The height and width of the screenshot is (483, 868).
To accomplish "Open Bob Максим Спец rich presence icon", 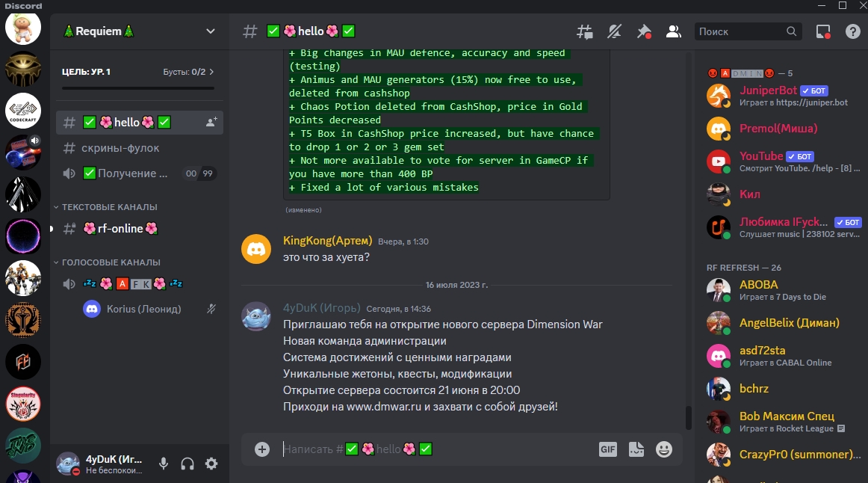I will pos(841,428).
